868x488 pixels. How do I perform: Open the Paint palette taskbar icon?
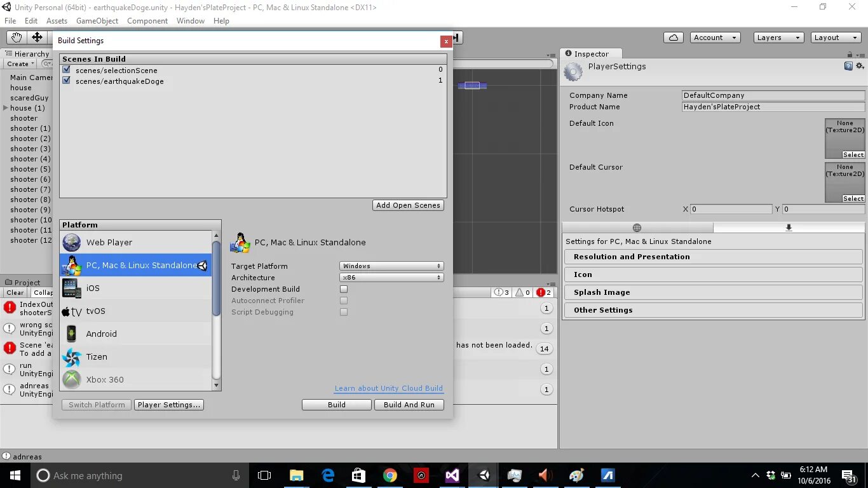tap(577, 475)
